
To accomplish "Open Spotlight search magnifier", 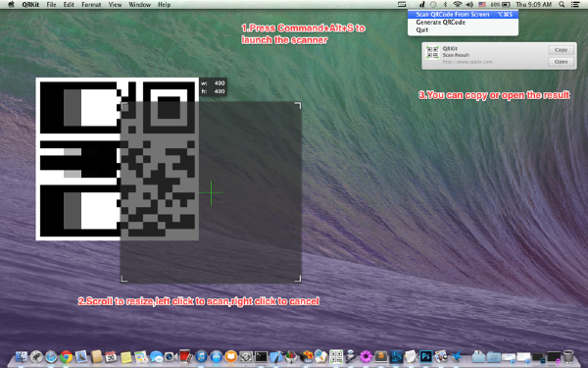I will click(x=562, y=5).
